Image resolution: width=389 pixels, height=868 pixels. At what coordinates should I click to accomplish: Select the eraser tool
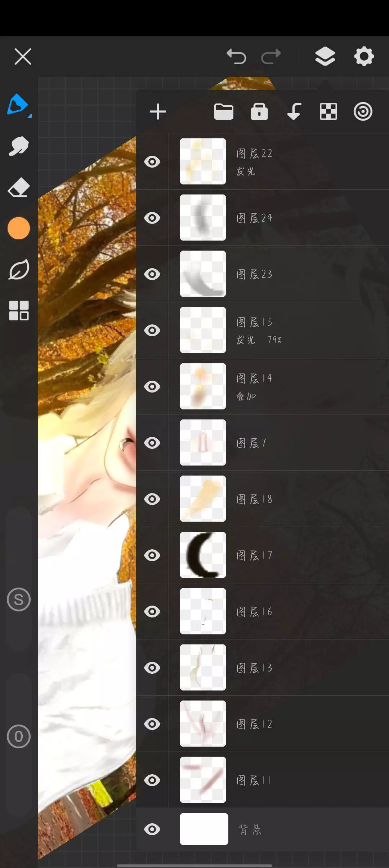[x=18, y=187]
